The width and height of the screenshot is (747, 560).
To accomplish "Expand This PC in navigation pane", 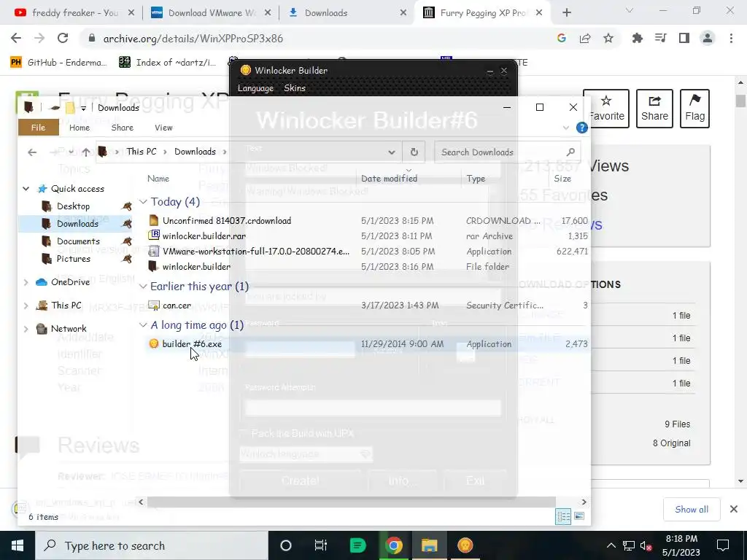I will point(26,306).
